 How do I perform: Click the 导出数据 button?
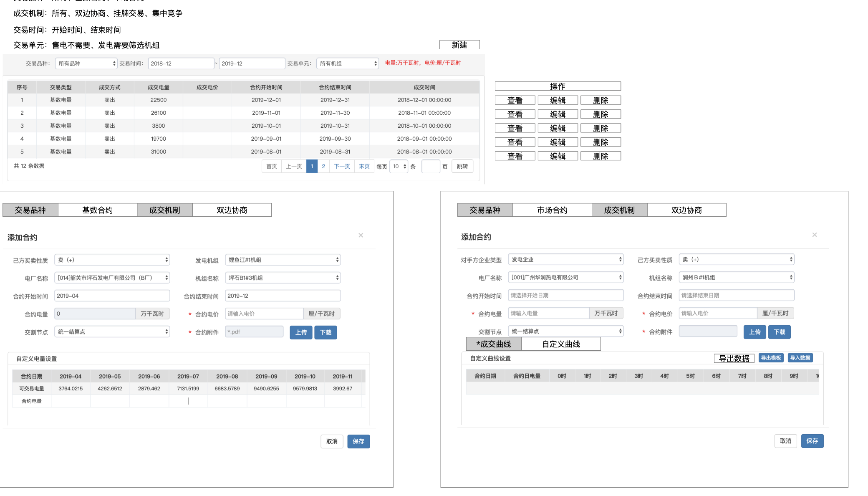734,358
